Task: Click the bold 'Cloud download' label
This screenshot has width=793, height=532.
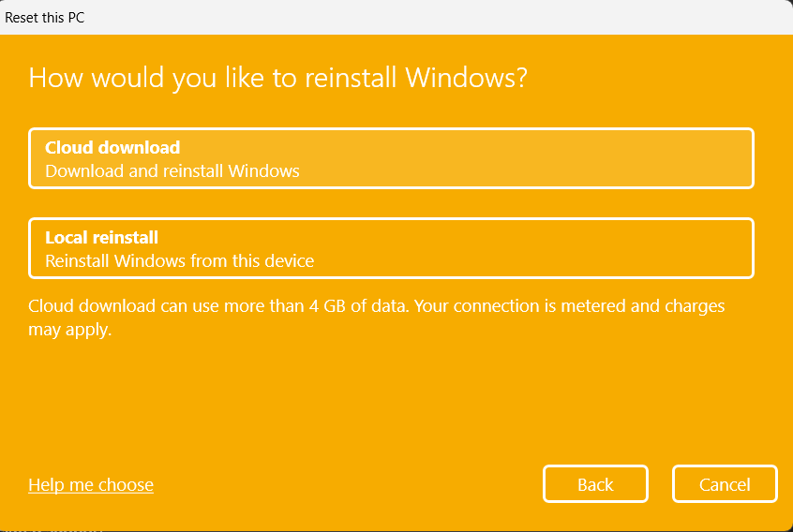Action: click(x=112, y=147)
